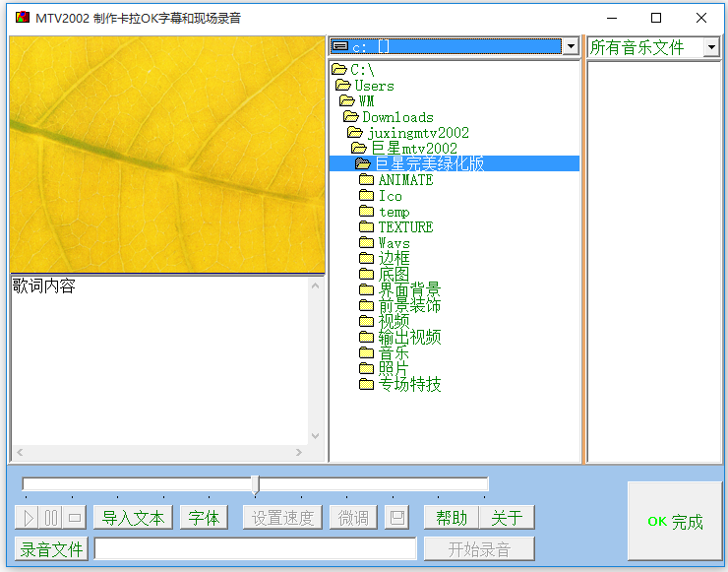Screen dimensions: 728x572
Task: Click the 录音文件 button
Action: [51, 549]
